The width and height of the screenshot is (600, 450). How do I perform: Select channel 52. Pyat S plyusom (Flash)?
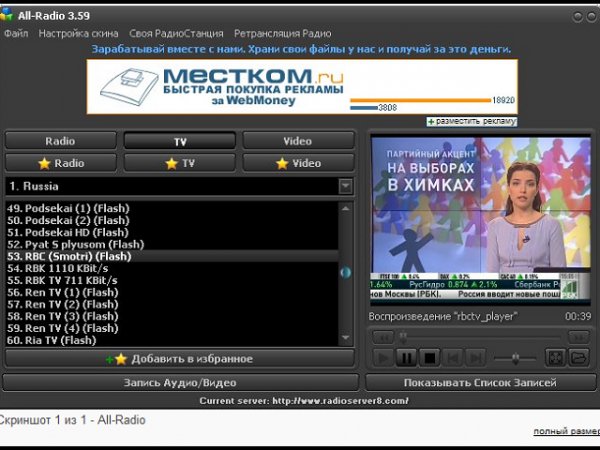172,245
